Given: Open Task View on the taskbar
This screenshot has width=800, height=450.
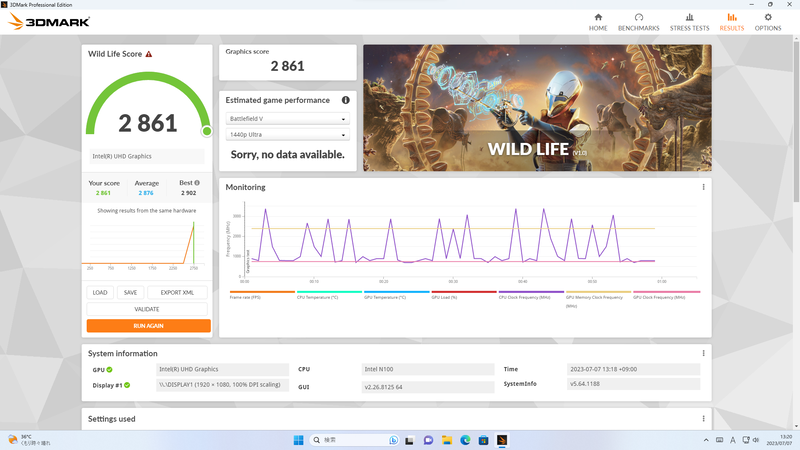Looking at the screenshot, I should point(409,440).
